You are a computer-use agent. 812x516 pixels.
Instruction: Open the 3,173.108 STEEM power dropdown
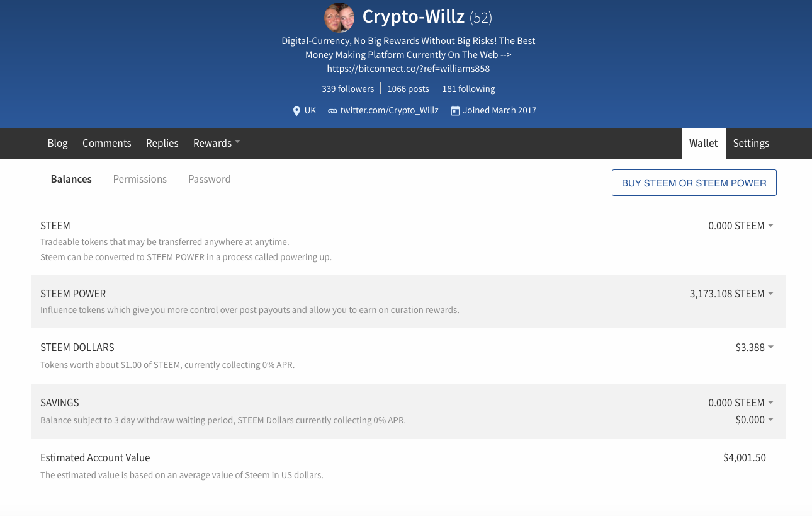pos(731,294)
